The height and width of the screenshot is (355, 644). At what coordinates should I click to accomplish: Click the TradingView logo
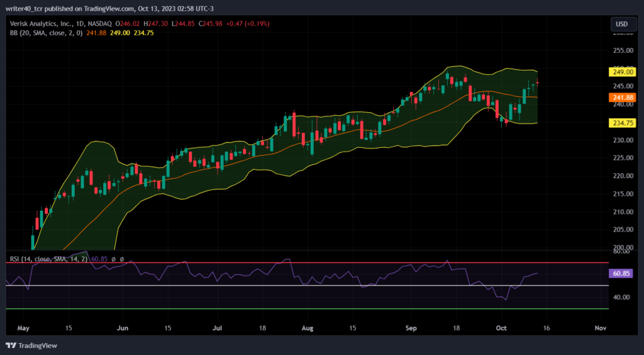pyautogui.click(x=31, y=346)
